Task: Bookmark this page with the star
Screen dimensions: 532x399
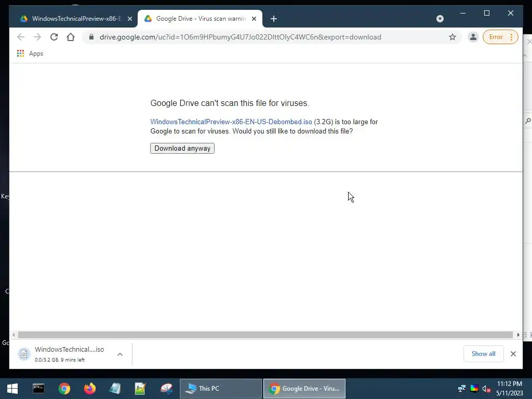Action: click(x=453, y=37)
